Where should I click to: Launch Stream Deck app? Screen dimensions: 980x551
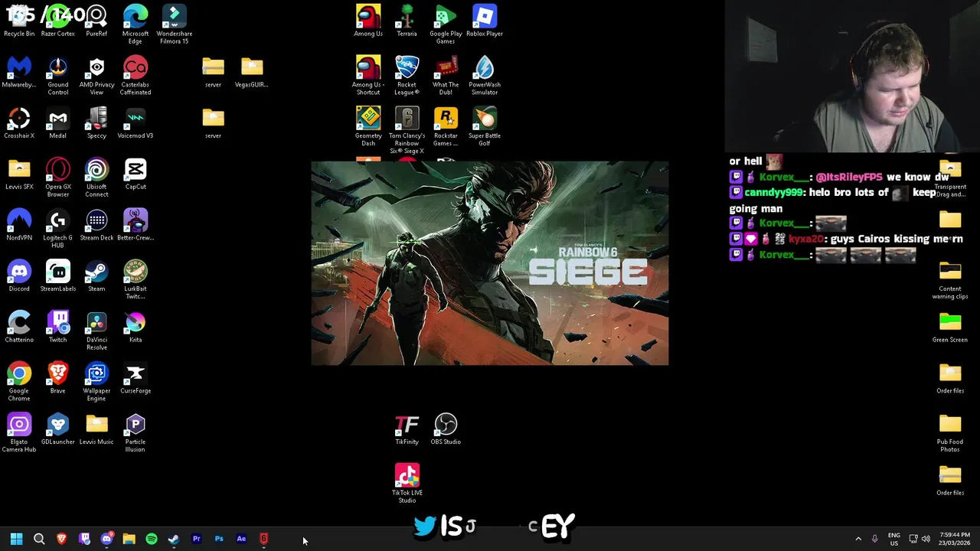96,225
